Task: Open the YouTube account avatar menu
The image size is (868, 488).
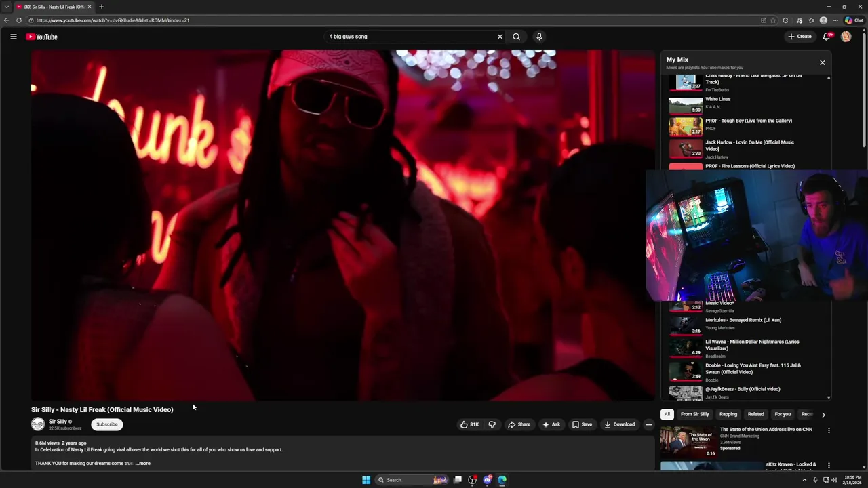Action: point(846,37)
